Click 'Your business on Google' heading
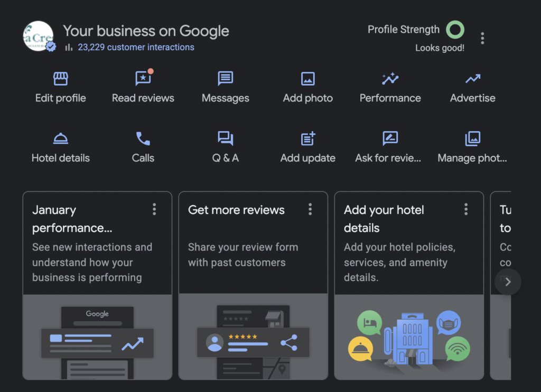This screenshot has height=392, width=541. pos(146,31)
